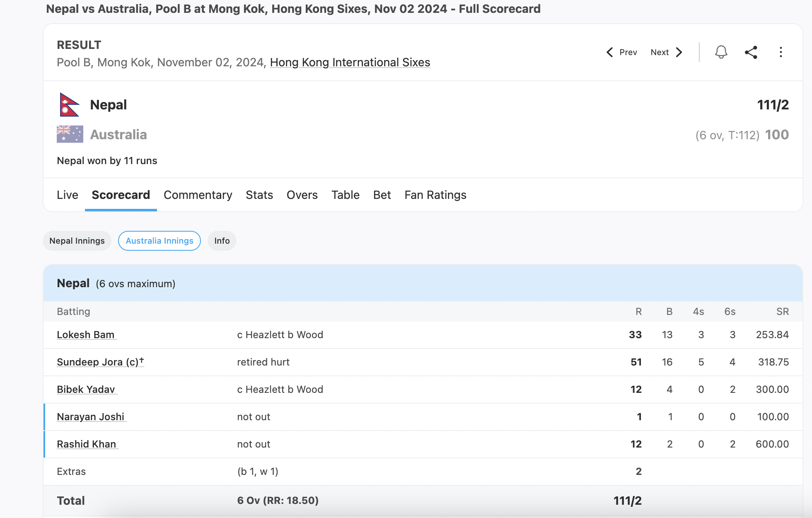Click the Australia team name in result card
812x518 pixels.
click(x=118, y=135)
